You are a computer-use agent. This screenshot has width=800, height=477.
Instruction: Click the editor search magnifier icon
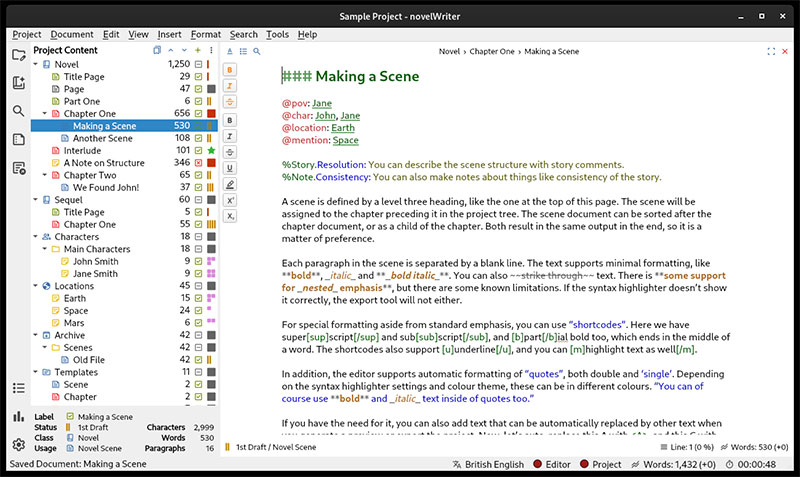click(x=257, y=52)
